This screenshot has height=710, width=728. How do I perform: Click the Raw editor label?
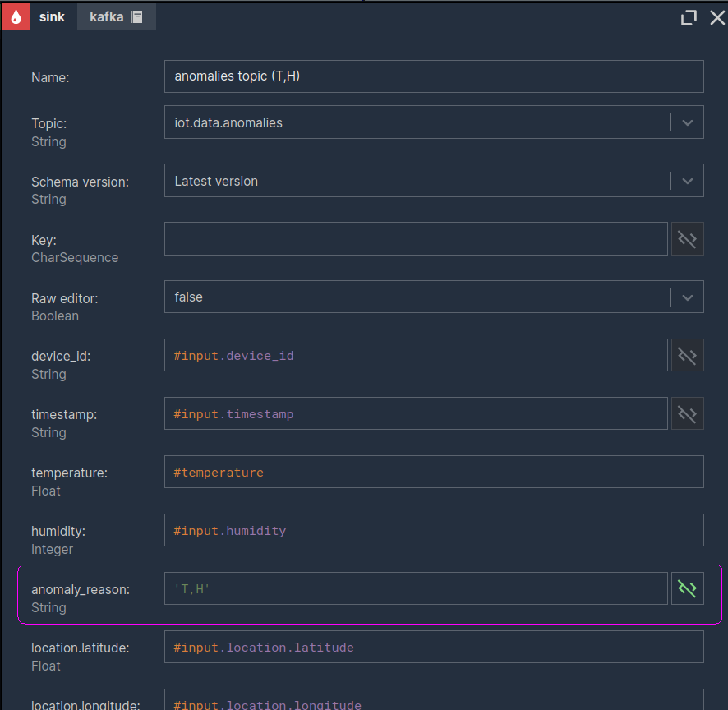(x=65, y=298)
